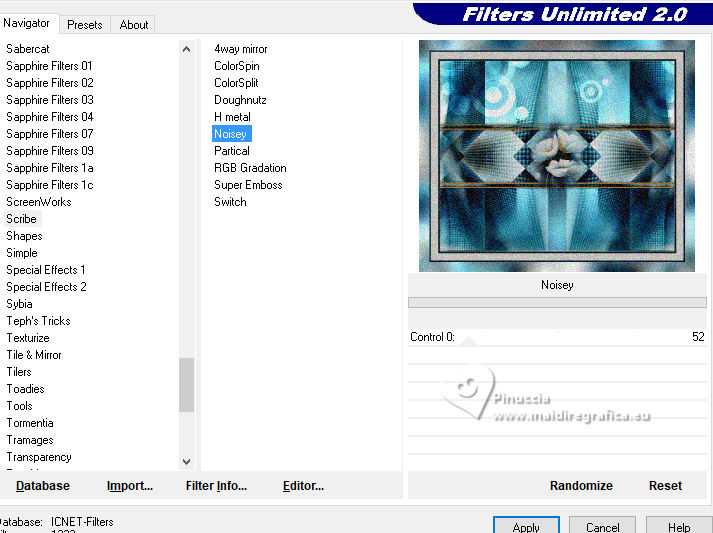Screen dimensions: 713x533
Task: Choose Simple in category list
Action: (22, 253)
